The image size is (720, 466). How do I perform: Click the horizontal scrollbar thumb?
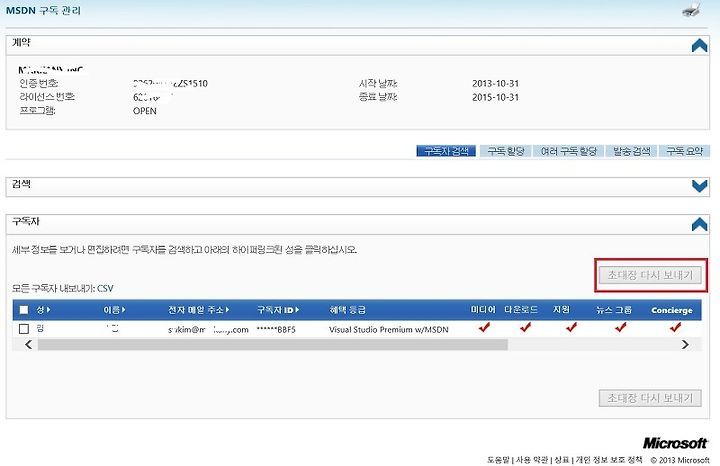(x=273, y=344)
